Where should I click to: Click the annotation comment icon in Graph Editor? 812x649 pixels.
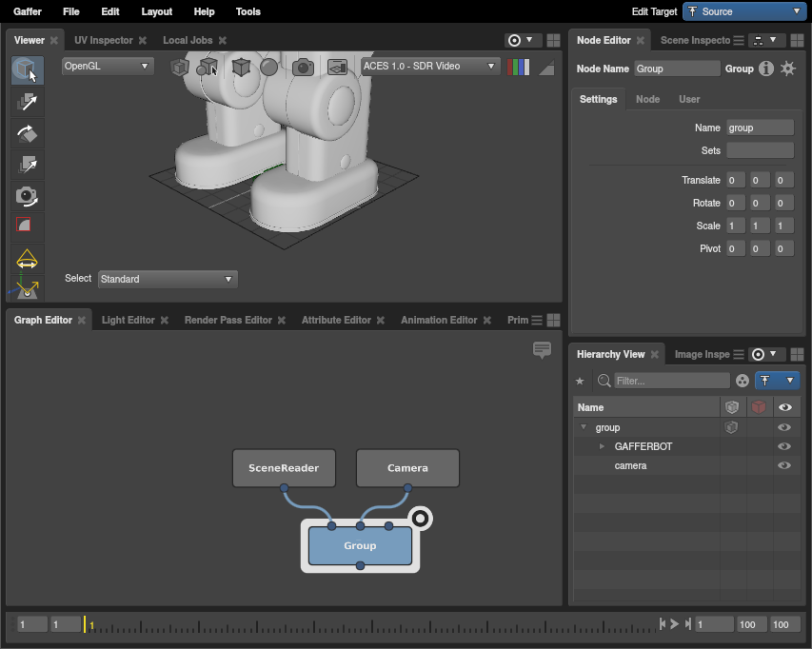(543, 350)
